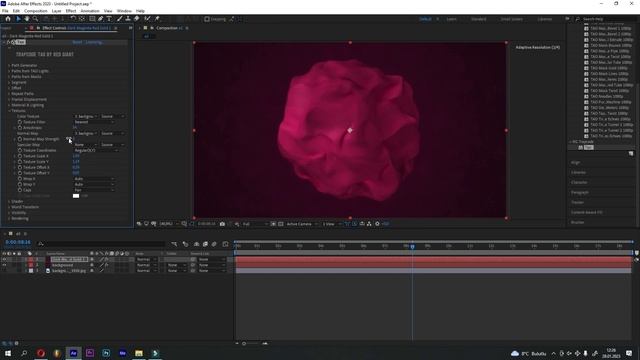Click the Graph Editor icon in timeline
The height and width of the screenshot is (360, 640).
click(225, 244)
